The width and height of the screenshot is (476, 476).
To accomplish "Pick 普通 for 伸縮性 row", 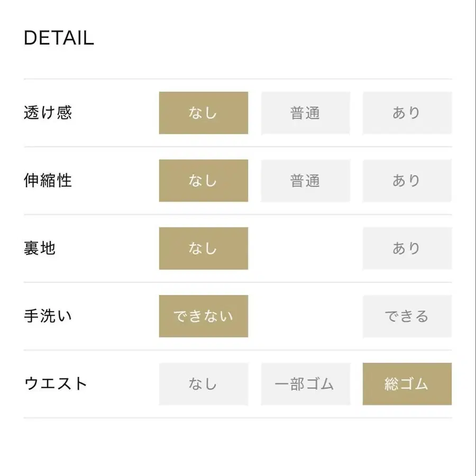I will pos(305,180).
